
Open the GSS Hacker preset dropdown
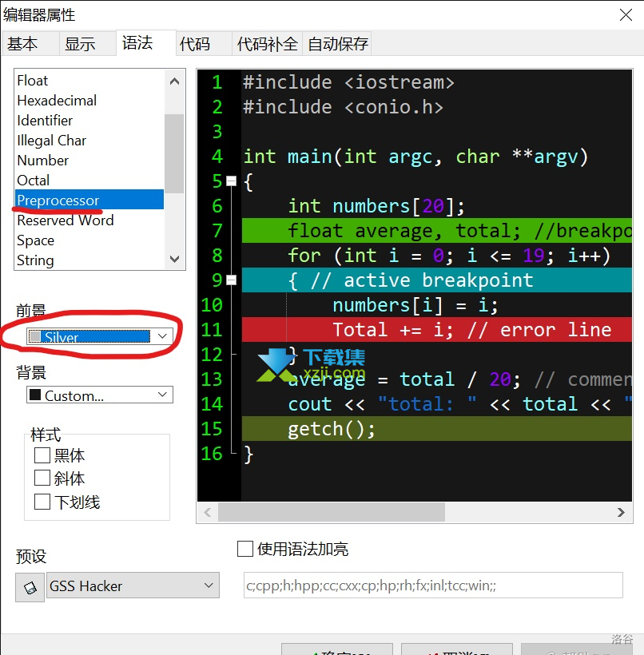point(133,586)
